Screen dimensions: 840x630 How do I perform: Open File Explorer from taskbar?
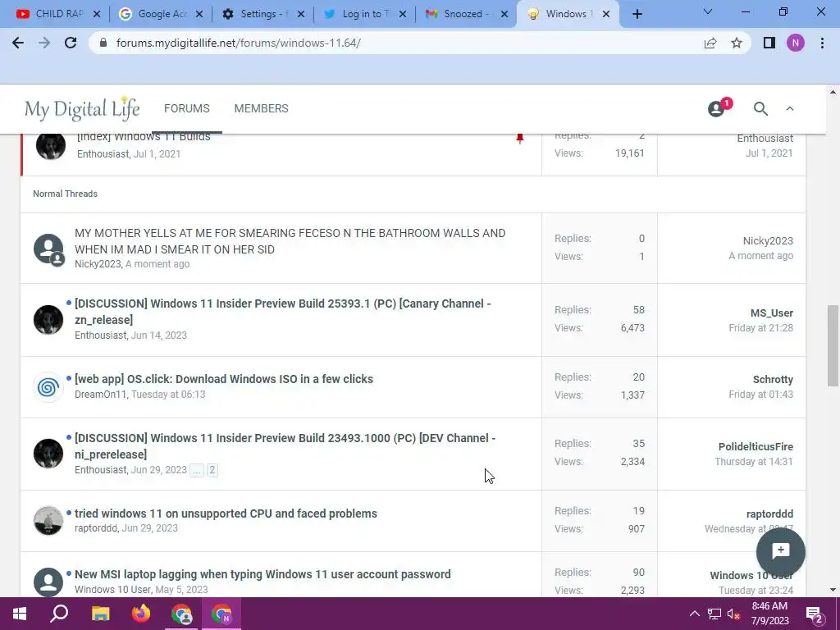[x=100, y=614]
